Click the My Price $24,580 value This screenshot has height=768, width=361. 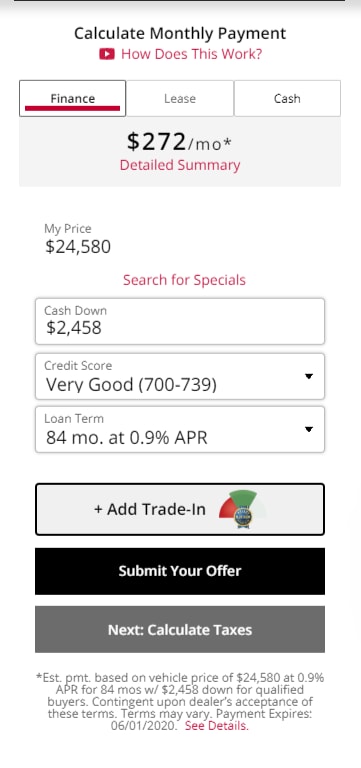pos(78,246)
